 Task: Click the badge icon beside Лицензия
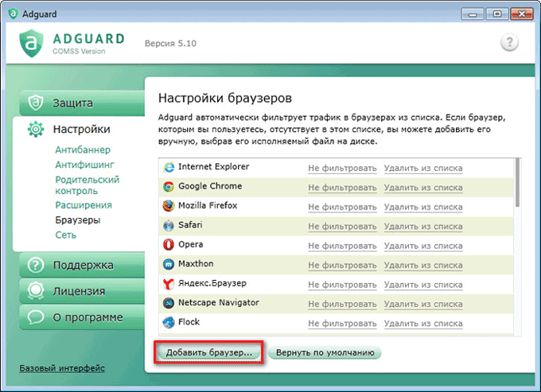(36, 291)
